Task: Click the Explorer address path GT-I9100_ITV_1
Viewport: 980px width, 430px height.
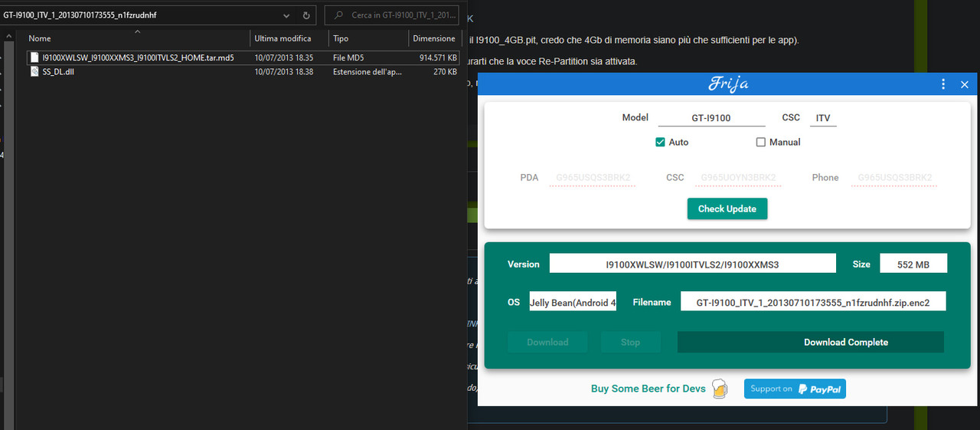Action: [x=80, y=15]
